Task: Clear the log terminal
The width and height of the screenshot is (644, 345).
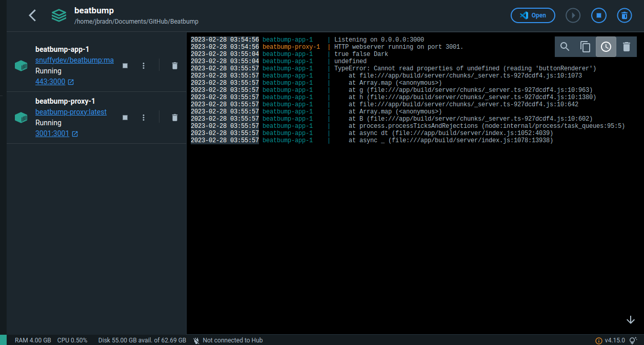Action: tap(627, 47)
